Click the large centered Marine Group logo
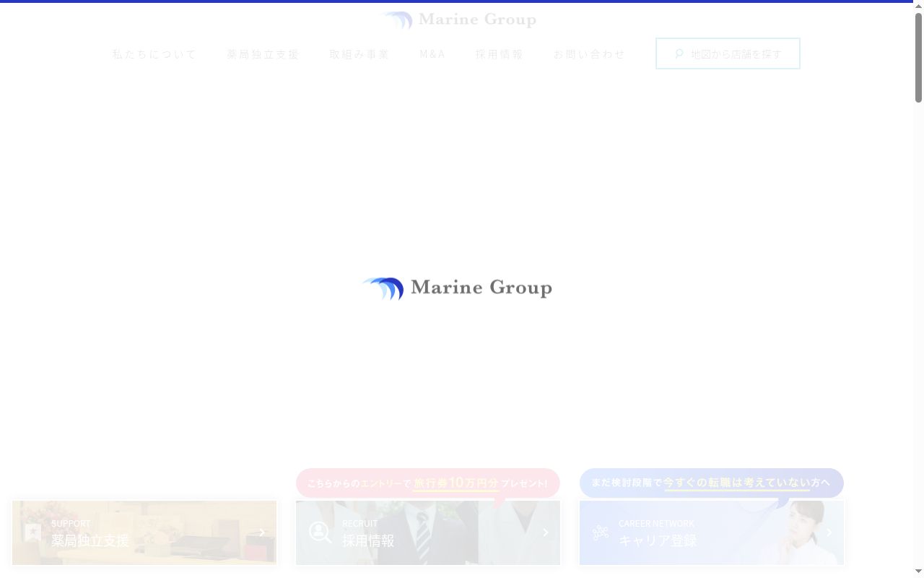 click(456, 288)
